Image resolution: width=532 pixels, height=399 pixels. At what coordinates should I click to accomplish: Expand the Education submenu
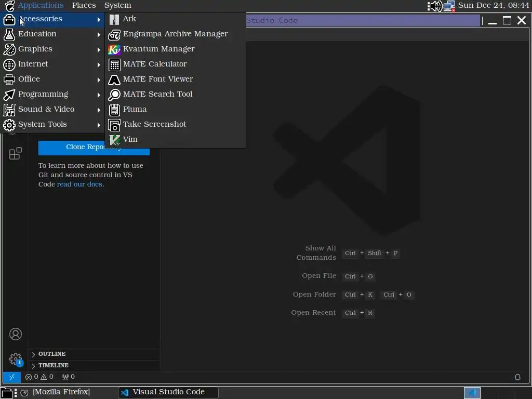pyautogui.click(x=52, y=34)
